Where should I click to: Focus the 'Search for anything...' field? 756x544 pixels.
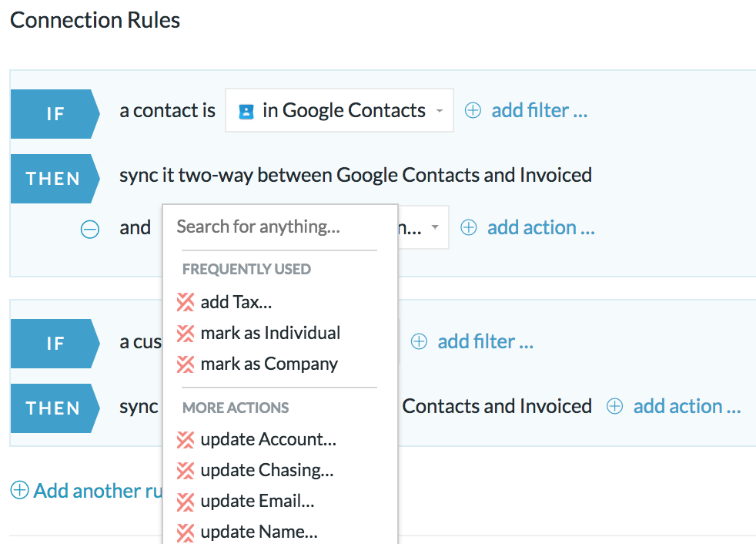click(x=279, y=227)
